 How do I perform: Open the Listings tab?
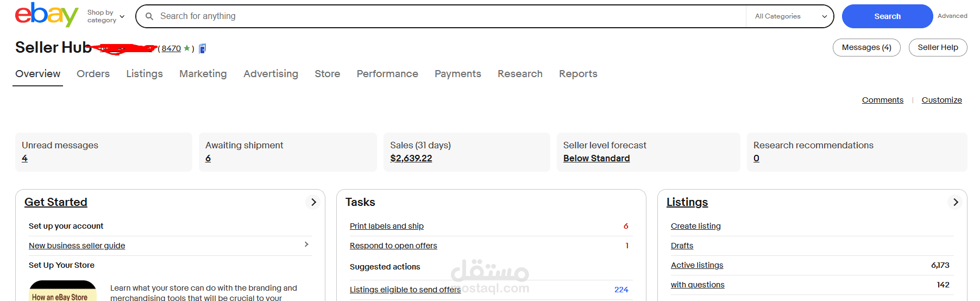pos(145,74)
